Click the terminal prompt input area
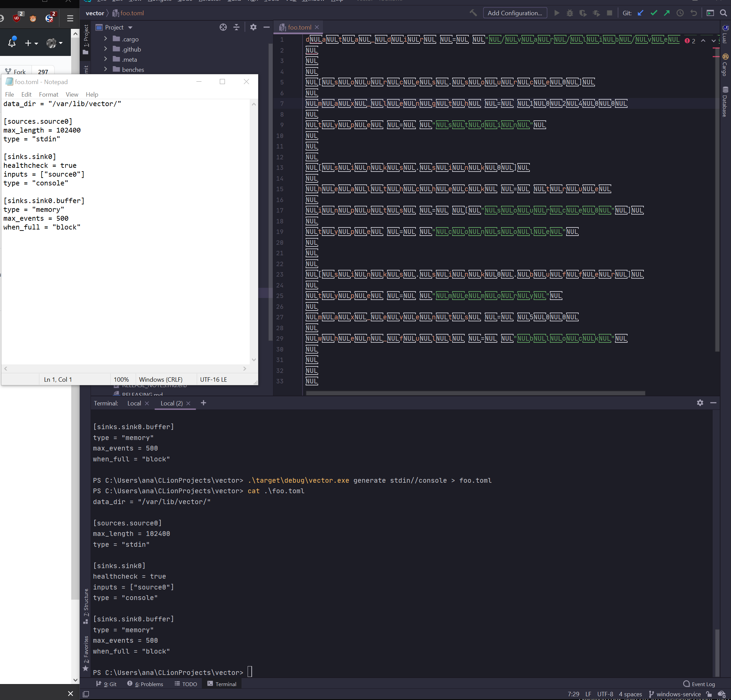Viewport: 731px width, 700px height. click(x=250, y=672)
